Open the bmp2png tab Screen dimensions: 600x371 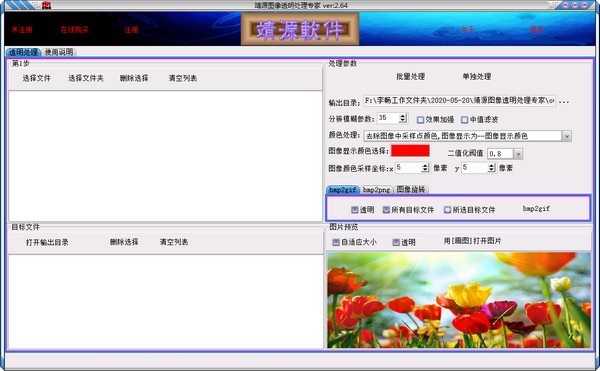tap(376, 190)
